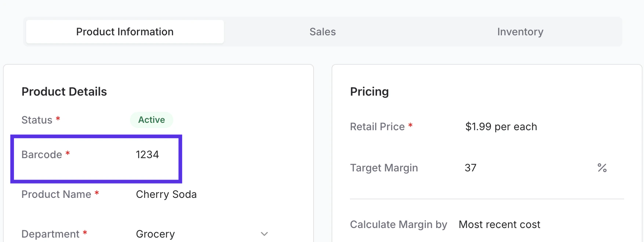Click the Product Name label
The image size is (644, 242).
click(x=56, y=194)
